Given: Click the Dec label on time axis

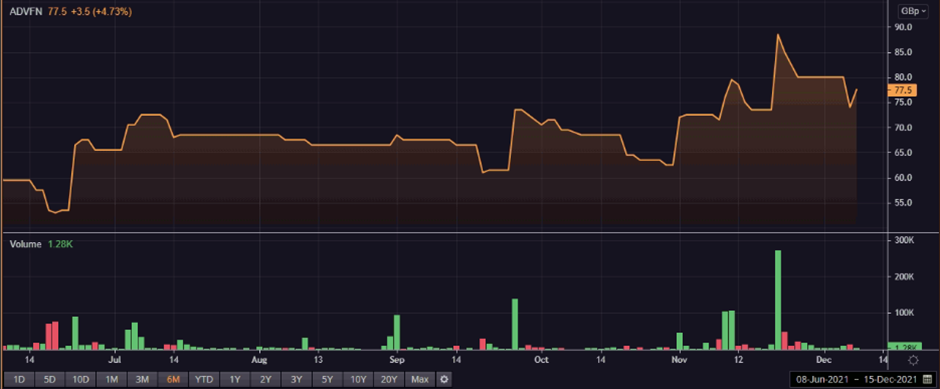Looking at the screenshot, I should pyautogui.click(x=825, y=360).
